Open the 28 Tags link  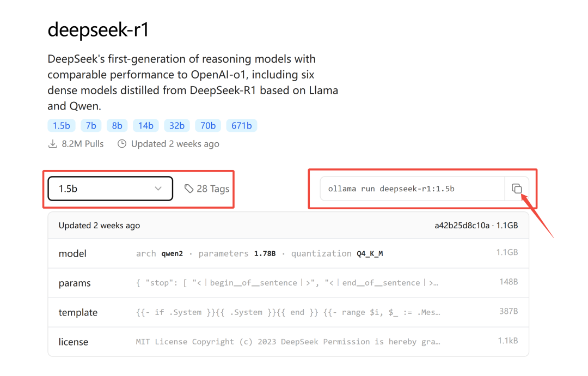pyautogui.click(x=207, y=189)
